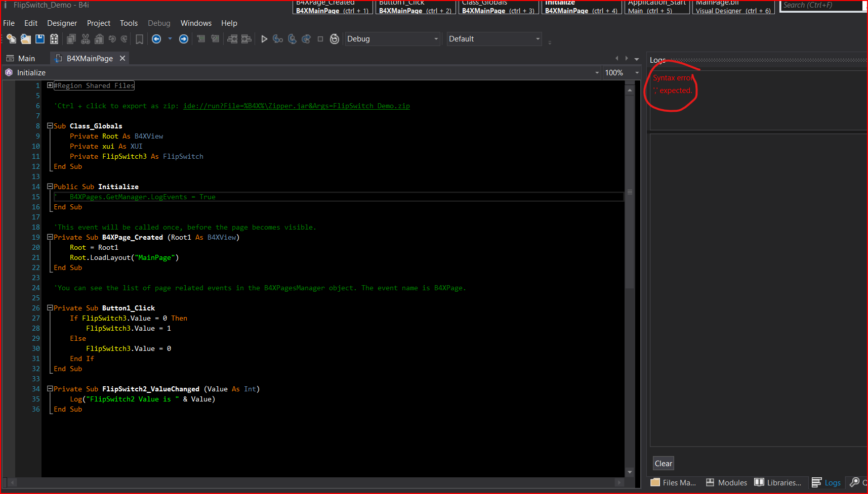Open the Project menu
The height and width of the screenshot is (494, 868).
click(x=98, y=23)
